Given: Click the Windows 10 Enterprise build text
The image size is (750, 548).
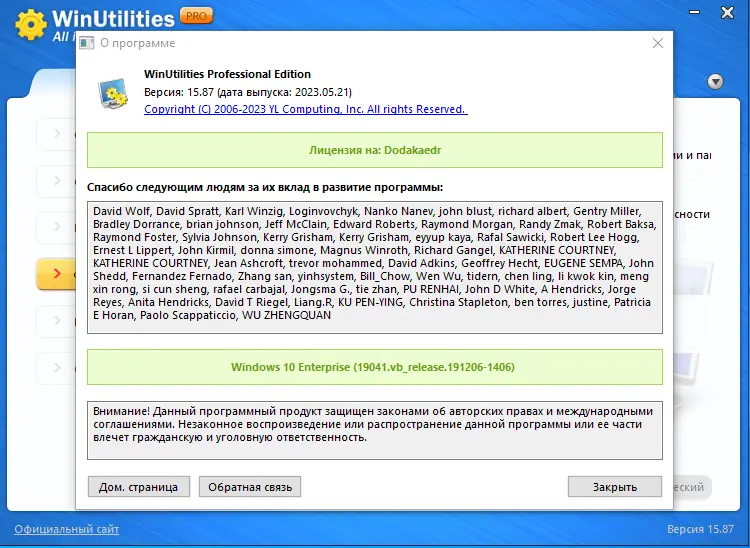Looking at the screenshot, I should [373, 367].
